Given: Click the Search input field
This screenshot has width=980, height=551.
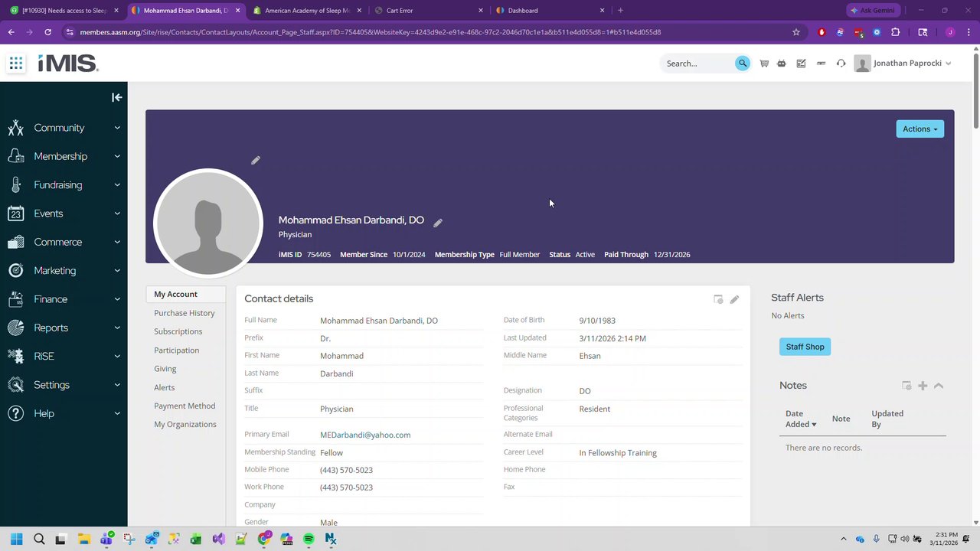Looking at the screenshot, I should pos(698,64).
